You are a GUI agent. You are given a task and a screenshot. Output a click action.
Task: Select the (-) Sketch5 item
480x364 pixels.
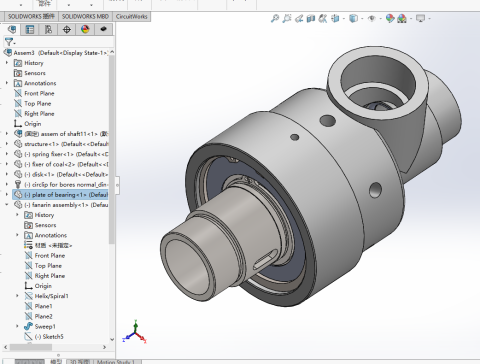(44, 337)
